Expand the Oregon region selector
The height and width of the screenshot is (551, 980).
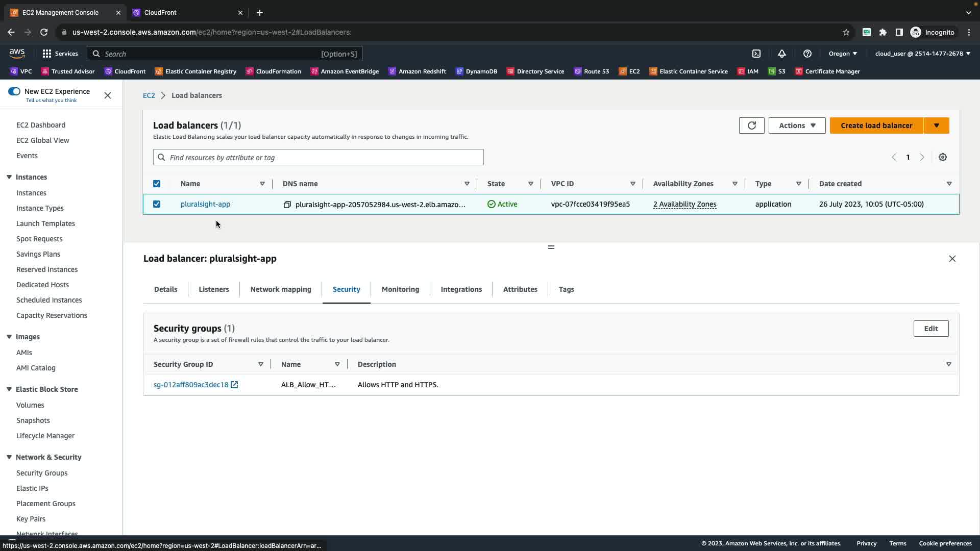click(x=843, y=54)
